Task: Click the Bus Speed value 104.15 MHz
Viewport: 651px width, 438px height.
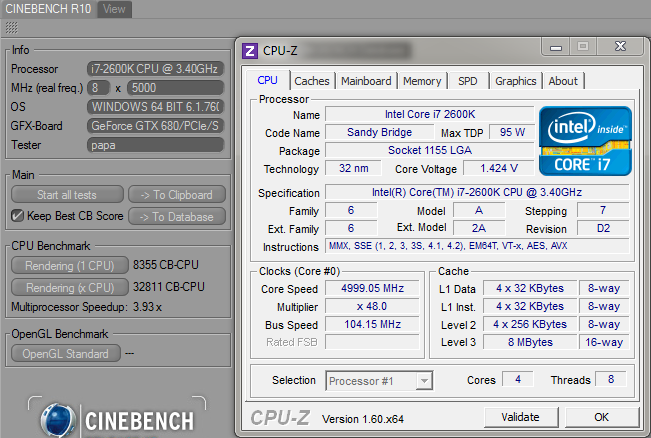Action: (372, 324)
